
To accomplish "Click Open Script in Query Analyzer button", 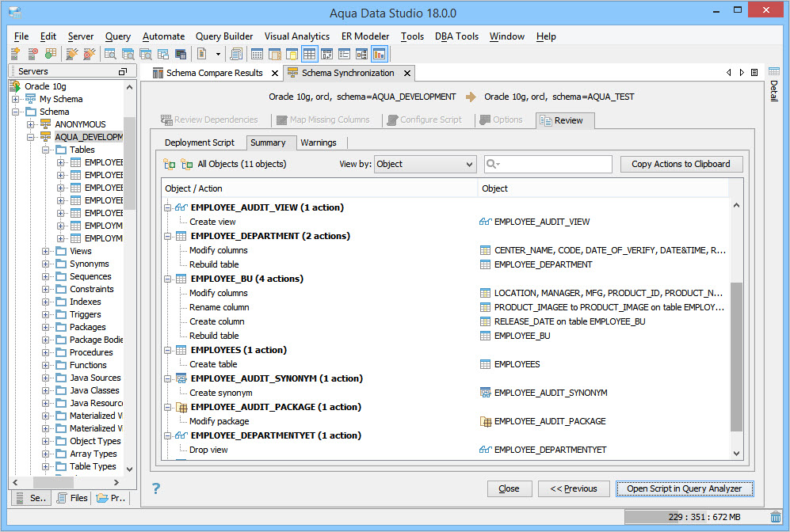I will [684, 488].
